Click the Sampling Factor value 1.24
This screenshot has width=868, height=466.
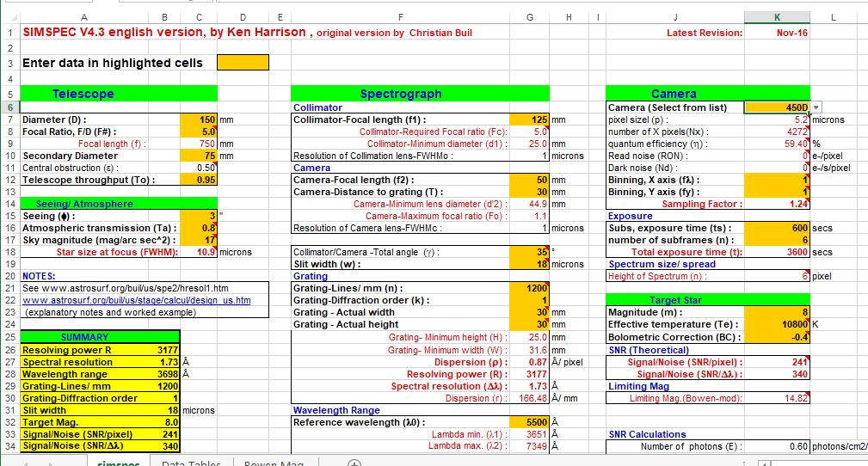tap(777, 204)
